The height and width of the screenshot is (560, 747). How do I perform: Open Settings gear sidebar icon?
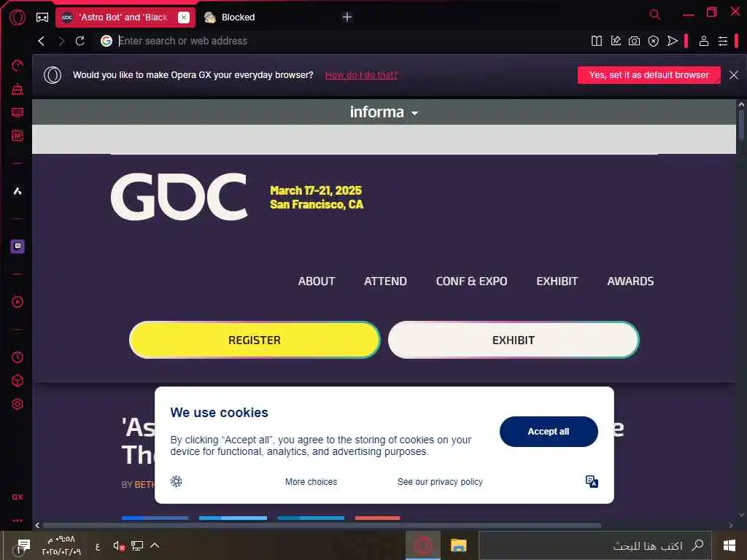[x=18, y=404]
